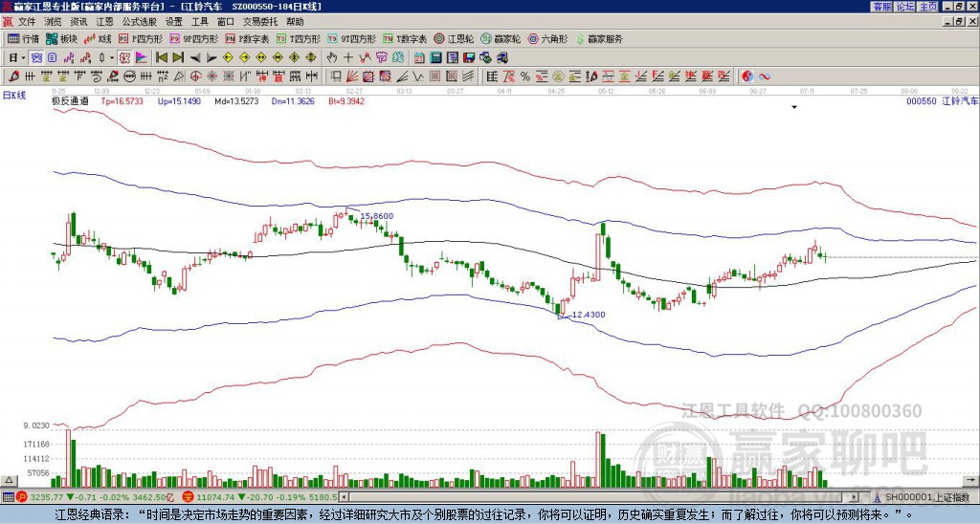Open the T数字表 tool
Viewport: 980px width, 524px height.
tap(405, 38)
